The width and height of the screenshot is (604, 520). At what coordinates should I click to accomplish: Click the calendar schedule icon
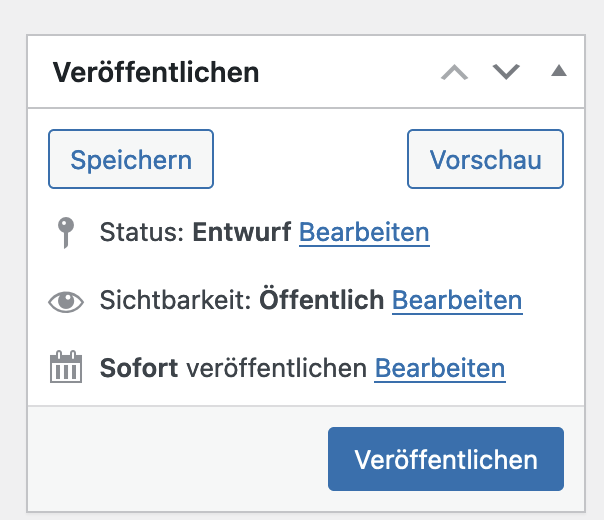[x=66, y=369]
